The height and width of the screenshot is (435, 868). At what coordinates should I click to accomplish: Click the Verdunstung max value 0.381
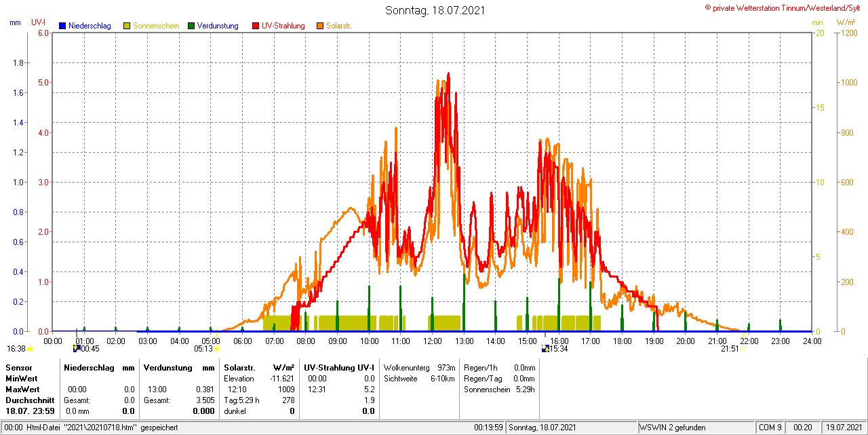[x=203, y=390]
